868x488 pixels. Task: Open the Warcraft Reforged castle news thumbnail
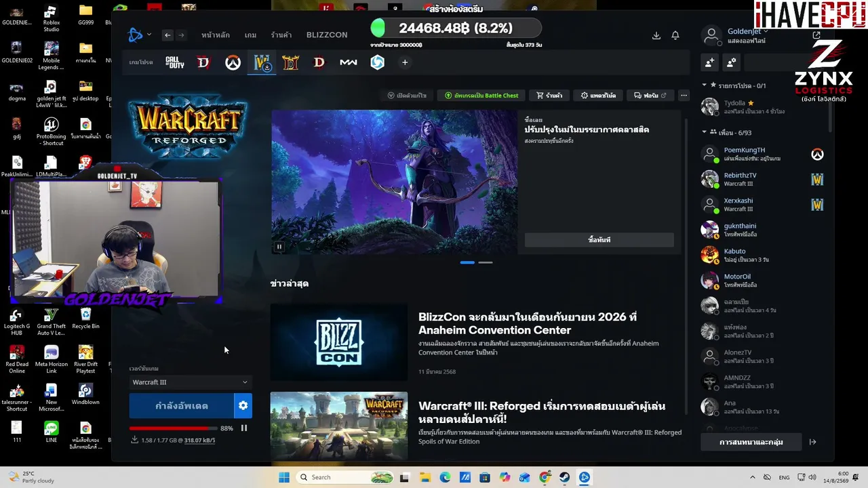pos(339,426)
